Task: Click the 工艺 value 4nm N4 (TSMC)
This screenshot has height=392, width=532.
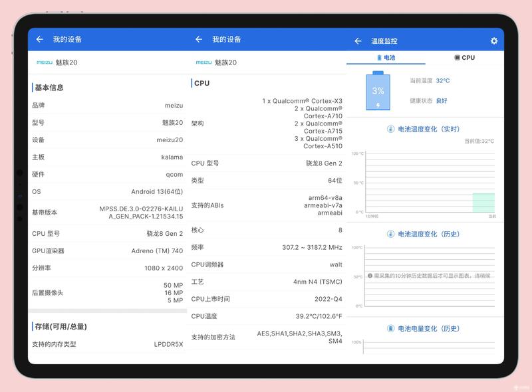Action: (x=318, y=282)
